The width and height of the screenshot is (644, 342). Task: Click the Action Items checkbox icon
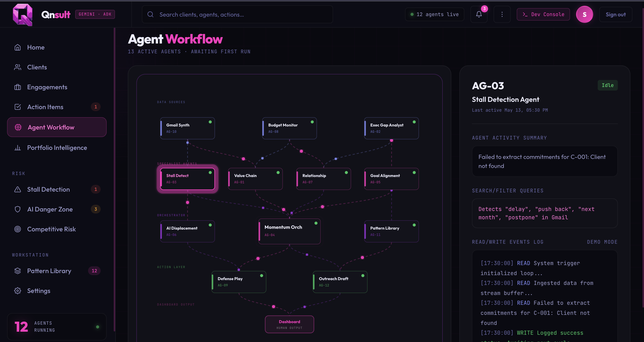(18, 107)
